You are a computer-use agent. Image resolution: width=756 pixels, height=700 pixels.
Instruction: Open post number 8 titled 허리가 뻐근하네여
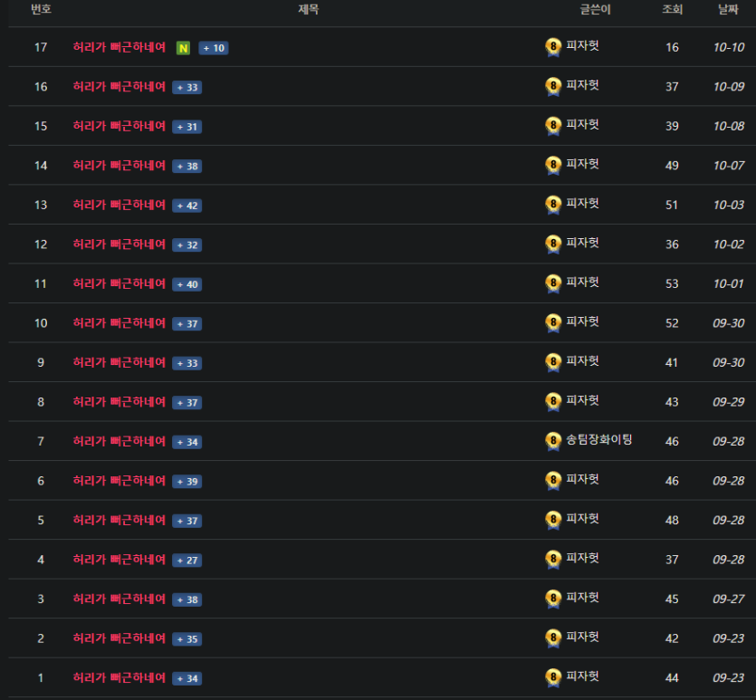coord(120,402)
